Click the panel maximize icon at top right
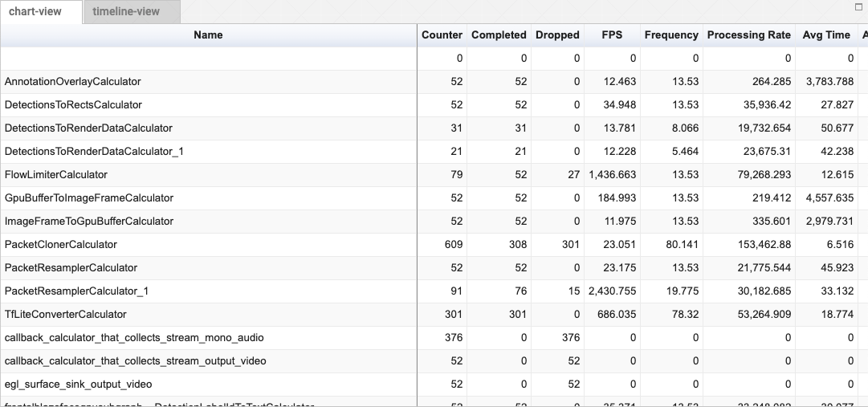 (859, 6)
